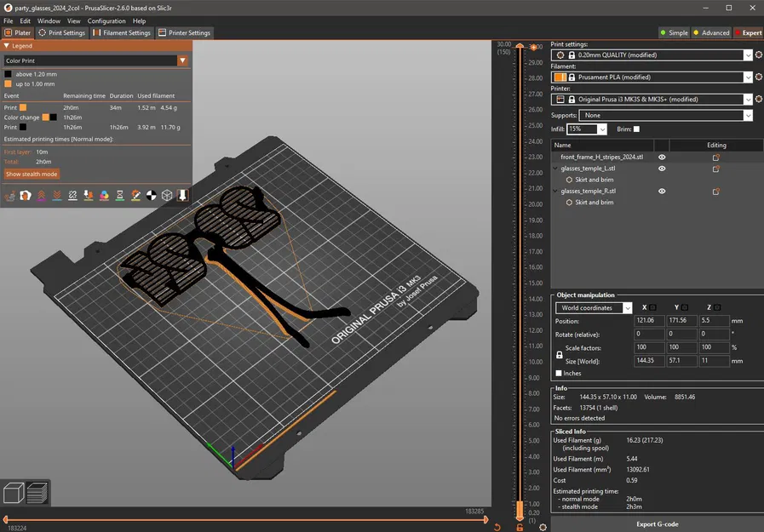Switch to the 3D editor view cube
The height and width of the screenshot is (532, 764).
click(x=14, y=493)
